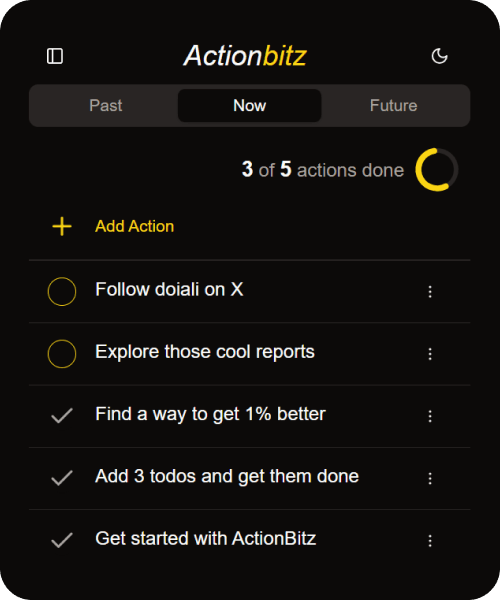
Task: Click the 'Explore those cool reports' task text
Action: tap(205, 352)
